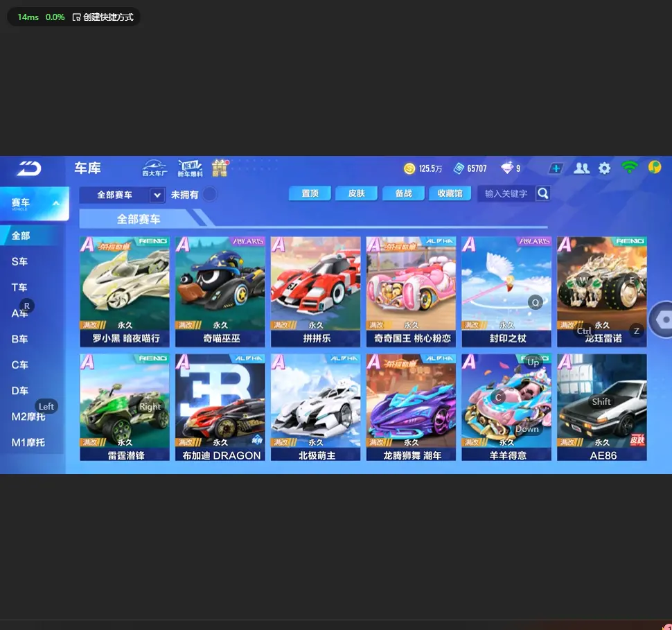672x630 pixels.
Task: Click the 皮肤 badge on the AE86 card
Action: pyautogui.click(x=638, y=440)
